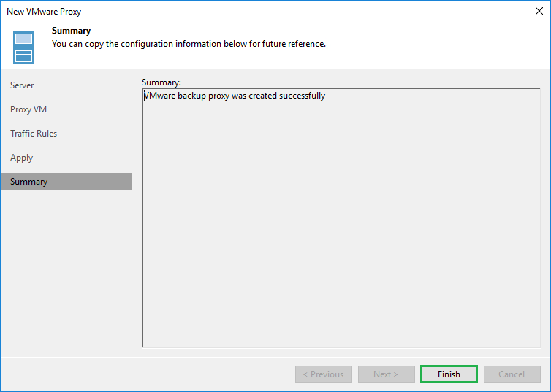Click the blank header area right of description
The image size is (551, 392).
tap(438, 44)
